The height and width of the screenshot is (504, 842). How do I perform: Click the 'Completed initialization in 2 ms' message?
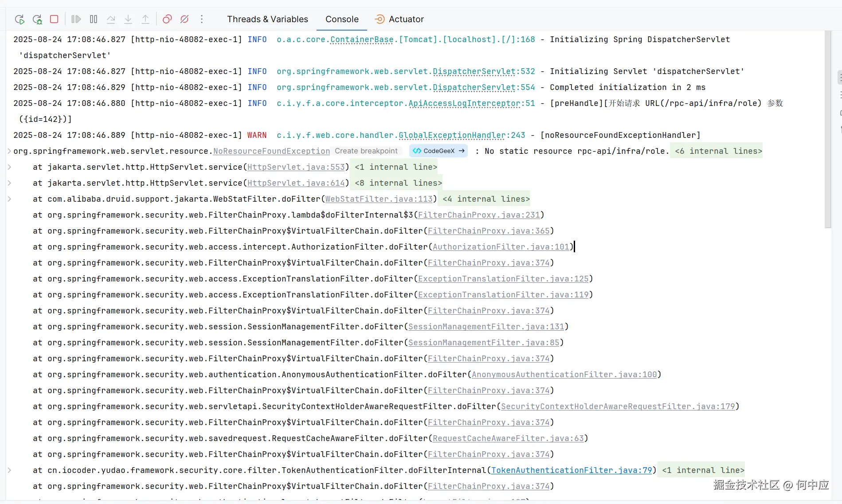point(627,87)
